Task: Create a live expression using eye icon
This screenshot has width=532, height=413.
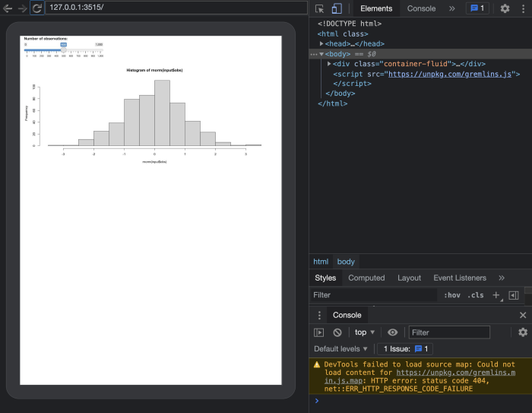Action: (392, 332)
